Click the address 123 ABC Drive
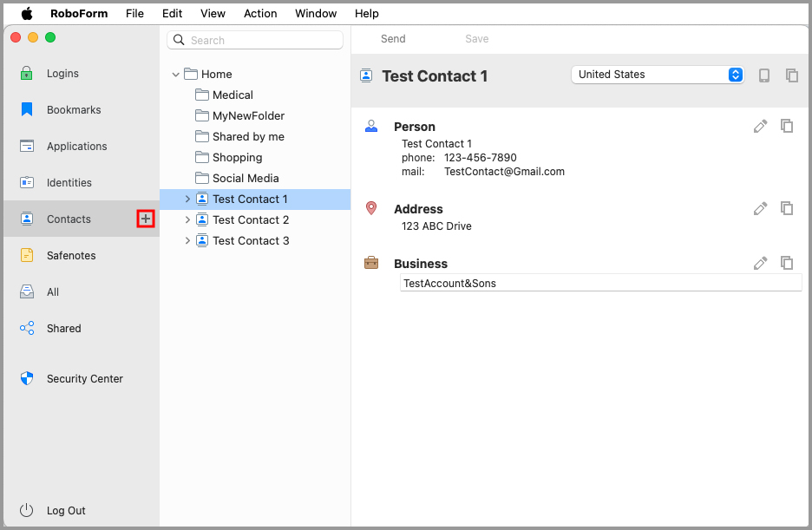The height and width of the screenshot is (530, 812). (x=436, y=226)
